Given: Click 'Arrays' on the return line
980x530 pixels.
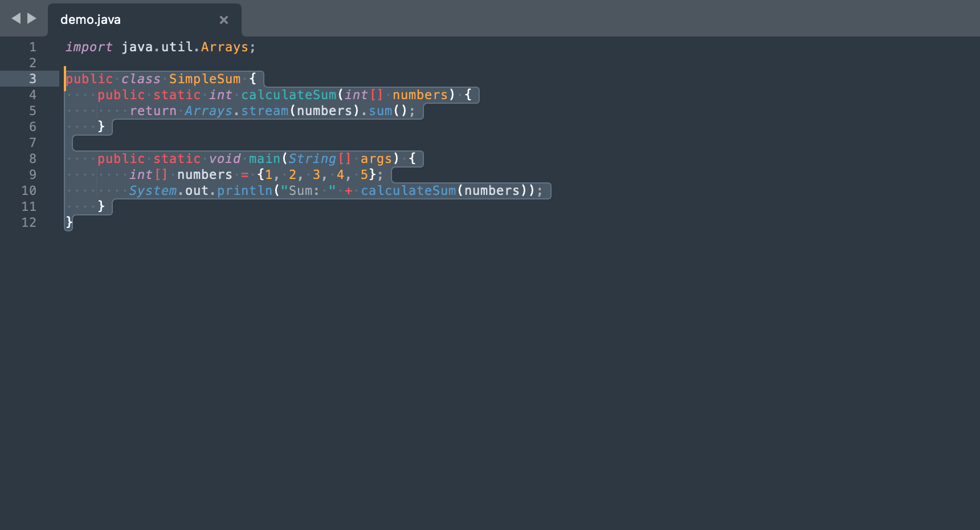Looking at the screenshot, I should click(209, 111).
